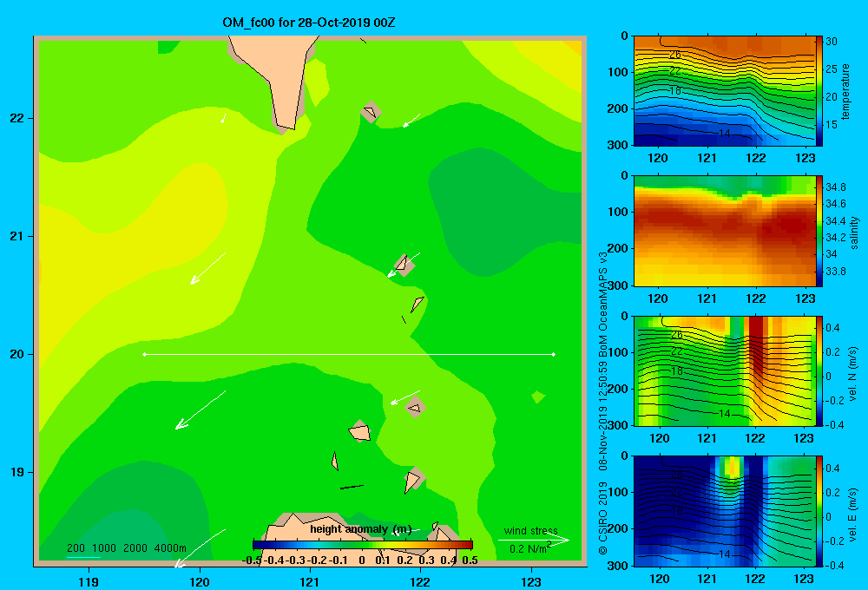Screen dimensions: 868x590
Task: Click the eastern endpoint of the transect line
Action: (554, 354)
